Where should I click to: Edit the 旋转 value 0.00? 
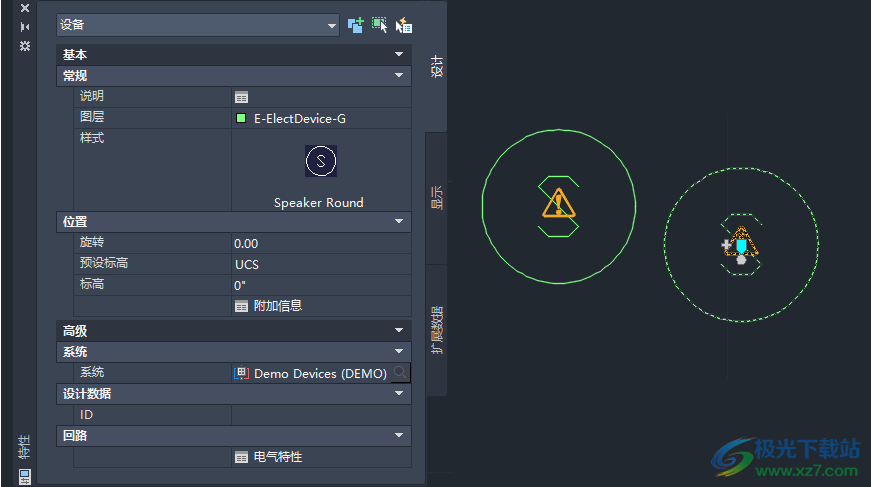point(321,243)
